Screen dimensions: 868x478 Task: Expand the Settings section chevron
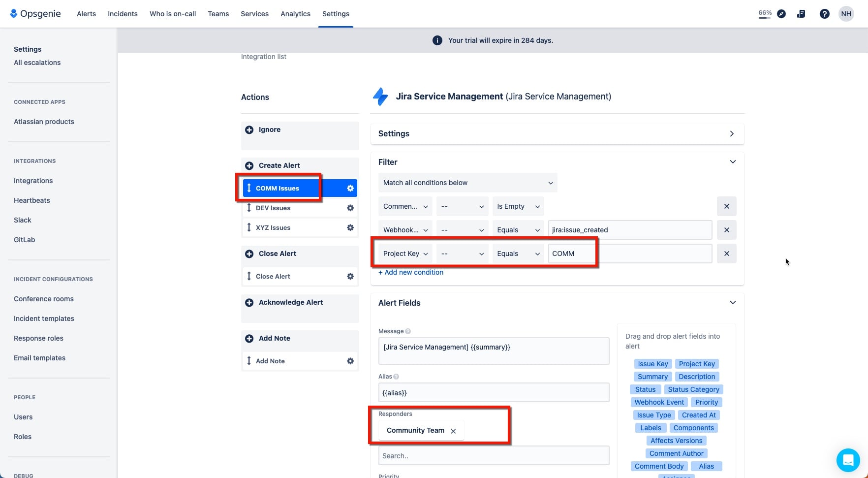(732, 134)
